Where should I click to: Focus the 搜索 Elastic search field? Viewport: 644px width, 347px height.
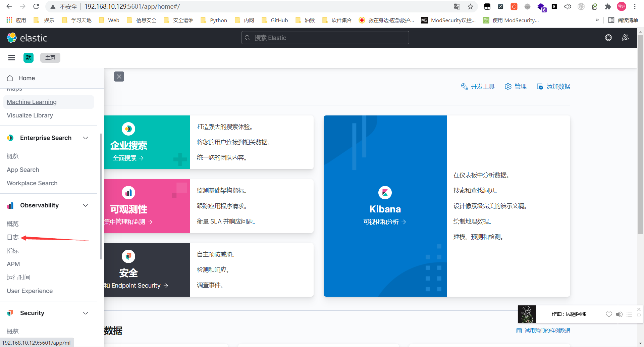[x=325, y=38]
